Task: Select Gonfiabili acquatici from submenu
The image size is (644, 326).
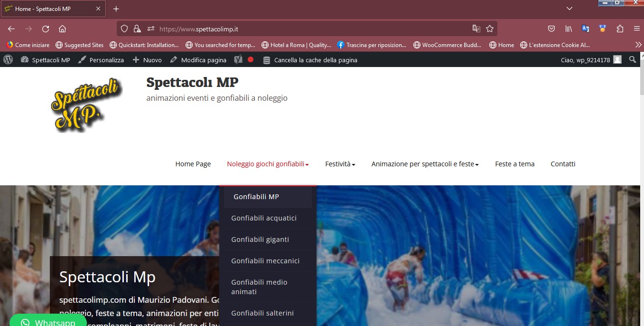Action: pos(264,218)
